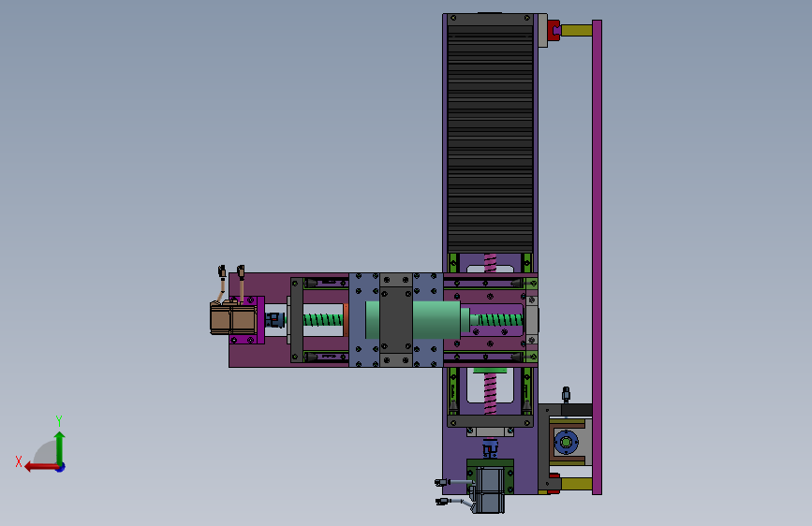Viewport: 812px width, 526px height.
Task: Click the green Y axis arrow of the triad
Action: tap(60, 447)
